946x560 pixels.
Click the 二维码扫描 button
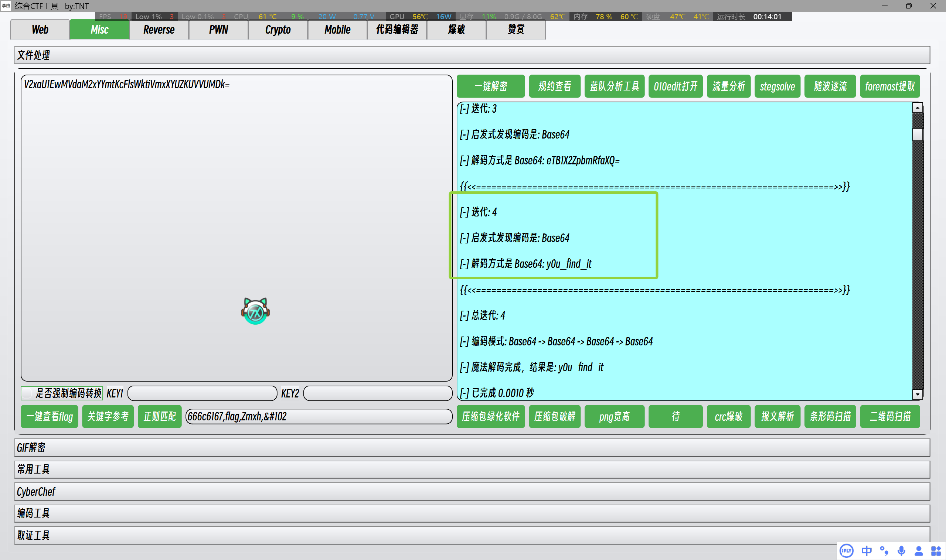click(x=890, y=416)
